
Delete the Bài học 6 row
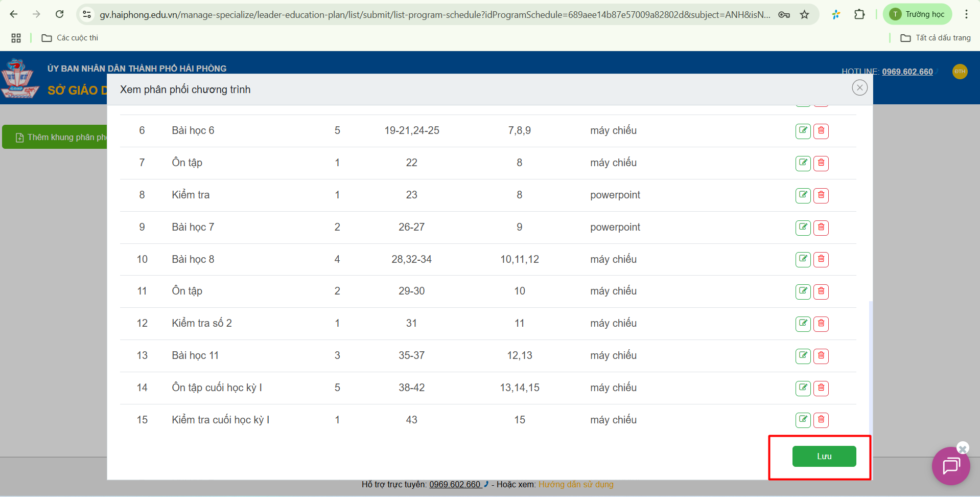coord(821,131)
